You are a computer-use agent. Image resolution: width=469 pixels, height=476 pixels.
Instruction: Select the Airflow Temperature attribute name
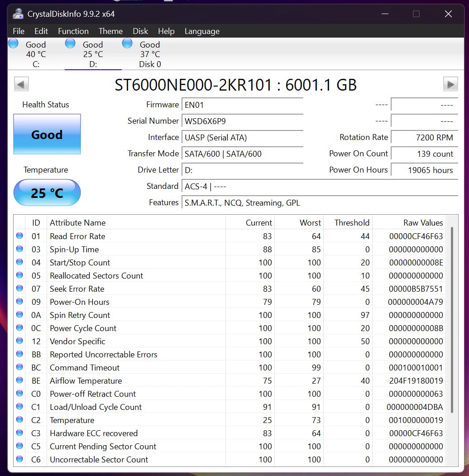pyautogui.click(x=86, y=381)
